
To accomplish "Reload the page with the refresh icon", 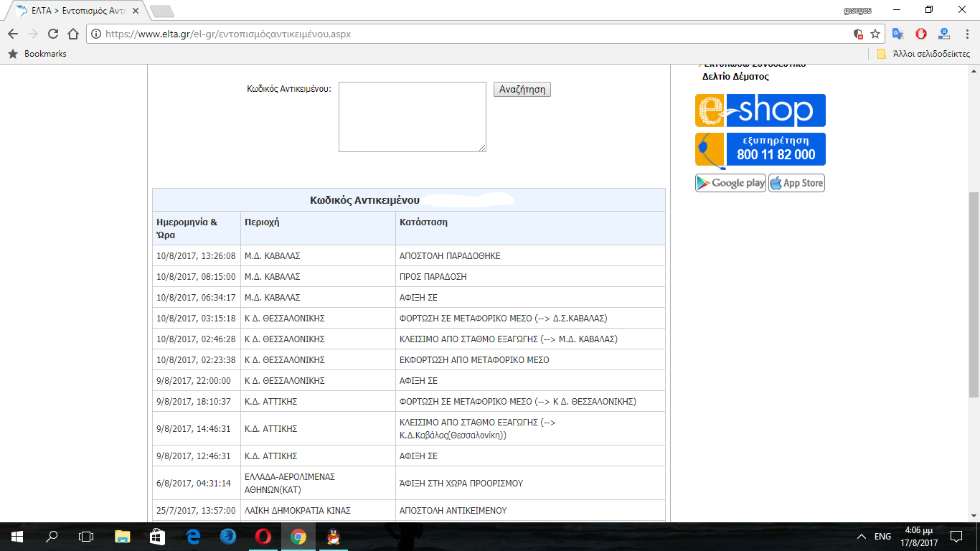I will click(52, 34).
